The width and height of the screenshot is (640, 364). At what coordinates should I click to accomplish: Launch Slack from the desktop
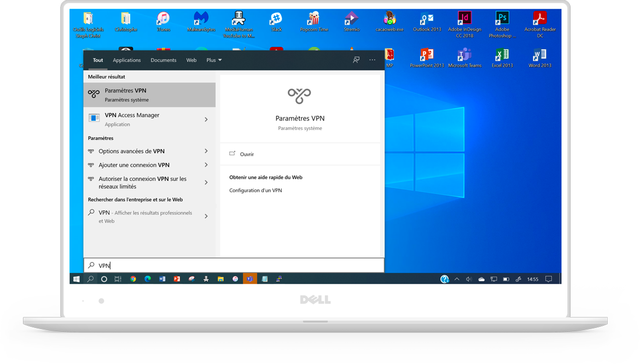[x=276, y=21]
